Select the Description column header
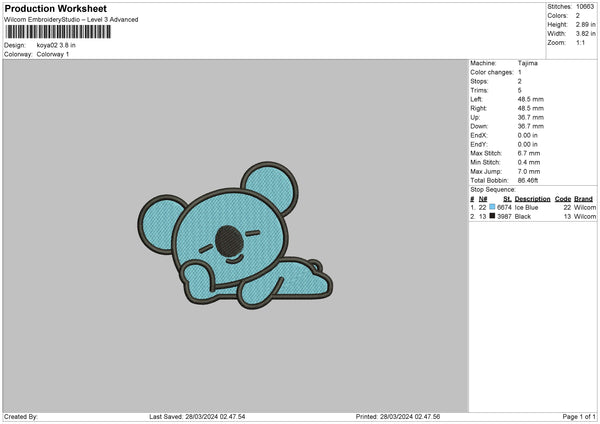Viewport: 600px width, 424px height. pos(532,199)
